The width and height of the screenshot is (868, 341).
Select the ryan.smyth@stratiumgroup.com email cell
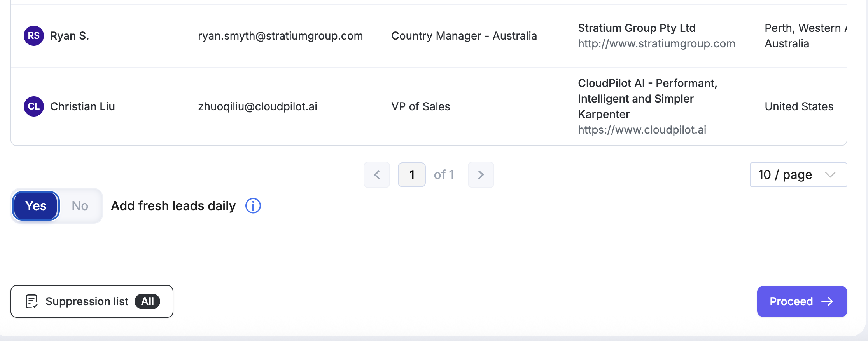pyautogui.click(x=280, y=36)
